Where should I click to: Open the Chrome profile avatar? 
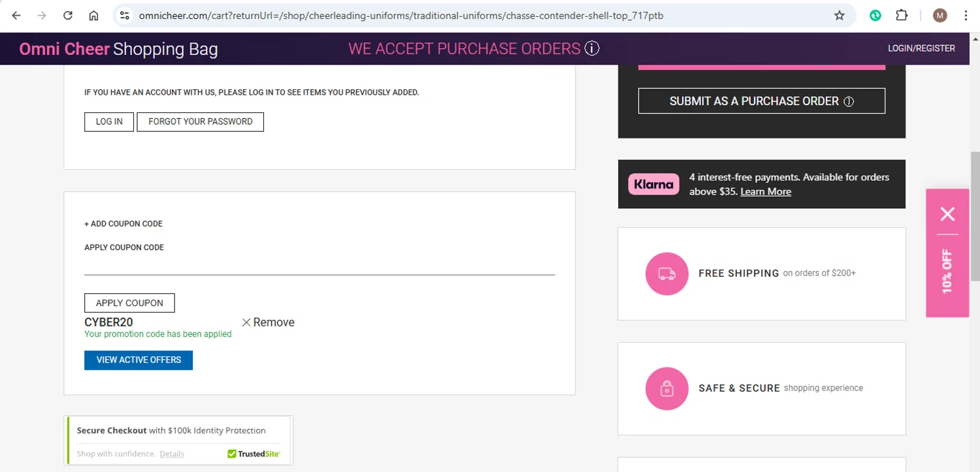(x=939, y=16)
